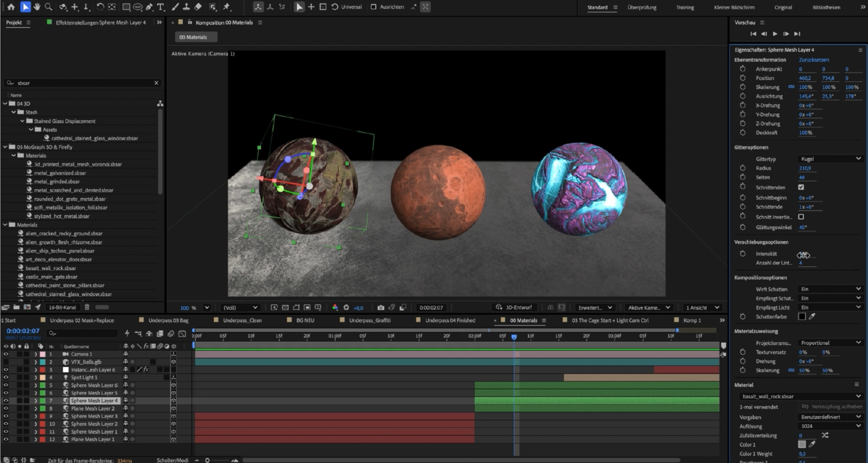Open the basalt_wall_rock.sbsar material dropdown
This screenshot has width=868, height=463.
pyautogui.click(x=801, y=396)
